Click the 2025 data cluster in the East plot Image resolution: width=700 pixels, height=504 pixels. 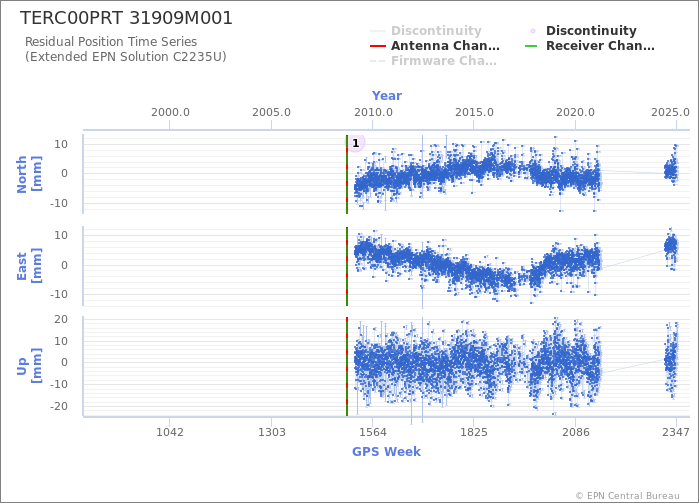671,248
